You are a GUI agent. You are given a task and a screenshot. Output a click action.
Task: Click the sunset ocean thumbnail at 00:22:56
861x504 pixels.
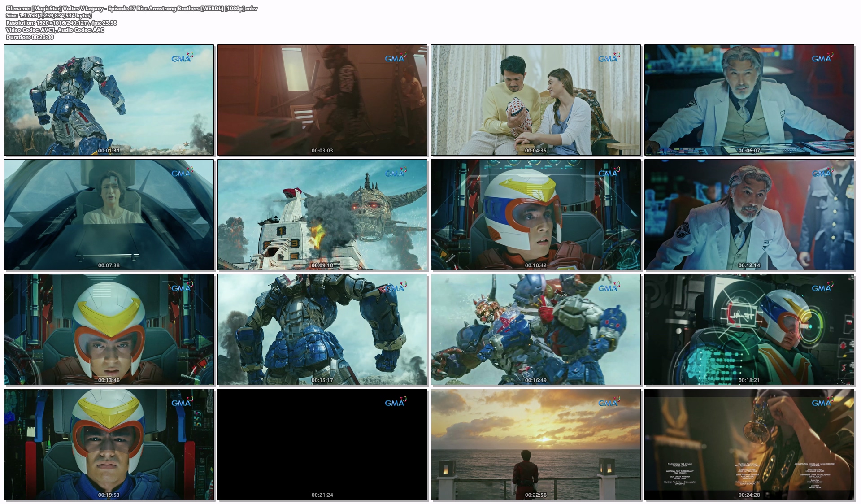(536, 444)
